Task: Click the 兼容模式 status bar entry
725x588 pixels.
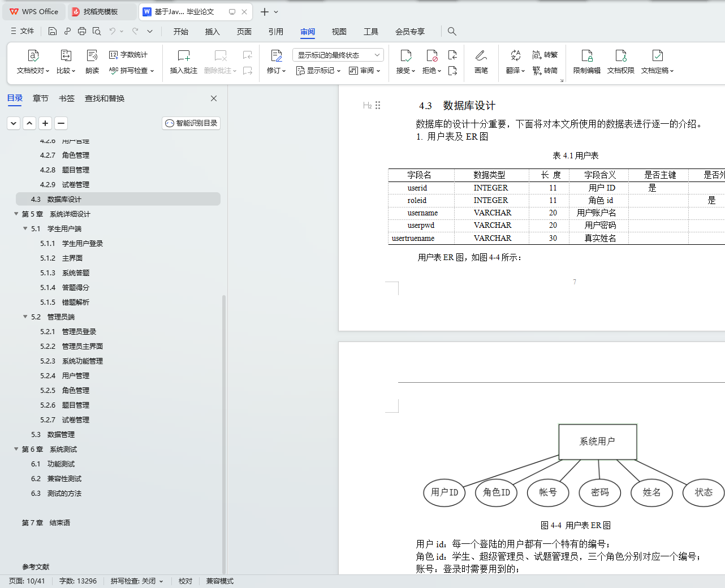Action: [220, 581]
